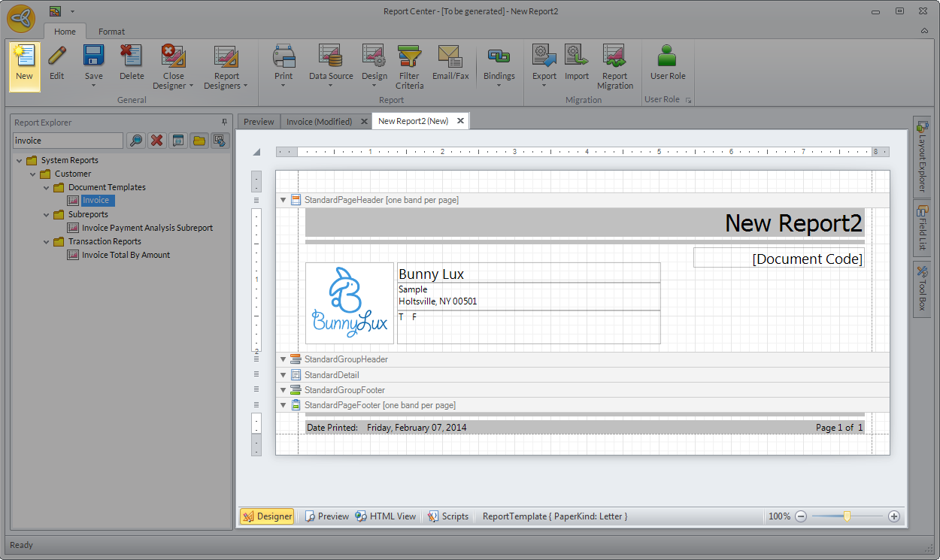Collapse the Transaction Reports folder
Screen dimensions: 940x560
coord(47,241)
